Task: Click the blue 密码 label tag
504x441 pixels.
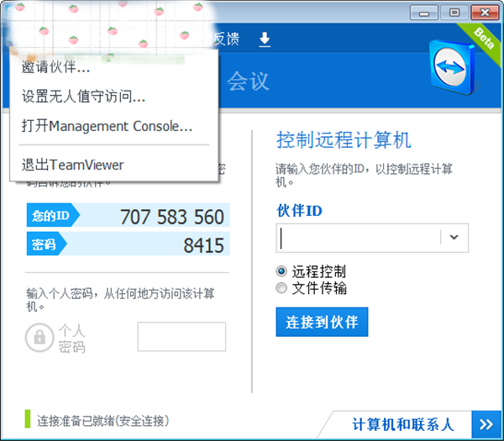Action: [x=46, y=244]
